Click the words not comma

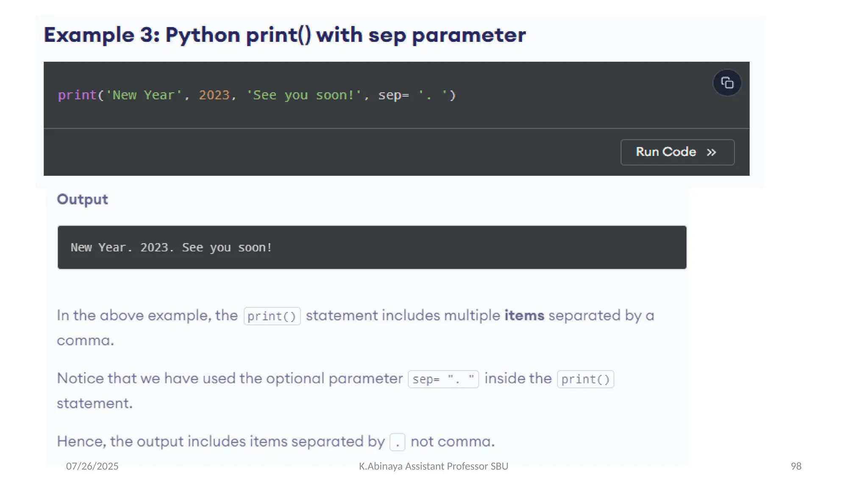pos(452,442)
